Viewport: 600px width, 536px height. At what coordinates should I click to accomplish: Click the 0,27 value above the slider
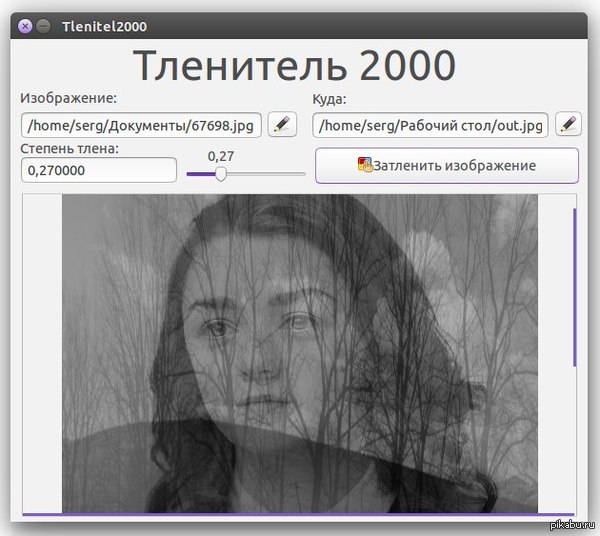click(221, 156)
